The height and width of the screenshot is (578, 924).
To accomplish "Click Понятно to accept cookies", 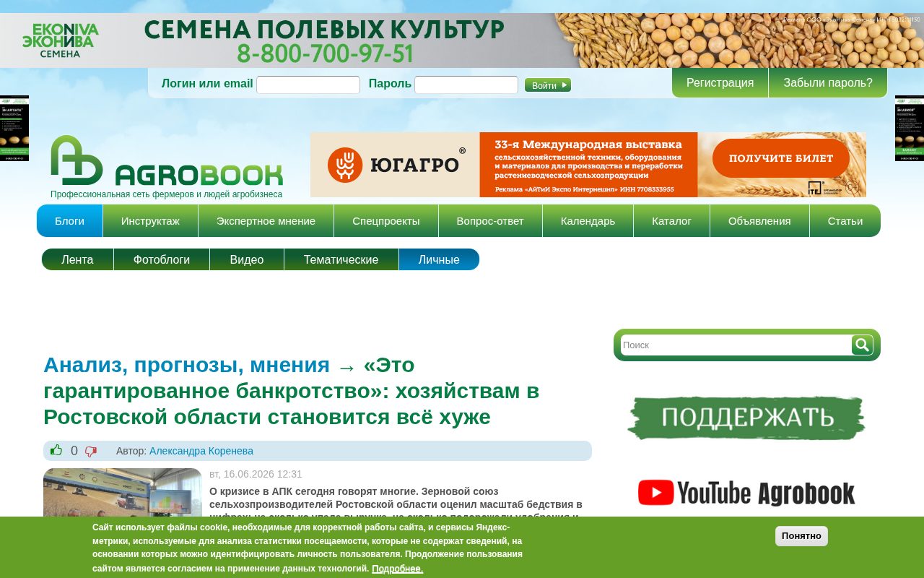I will click(x=801, y=536).
